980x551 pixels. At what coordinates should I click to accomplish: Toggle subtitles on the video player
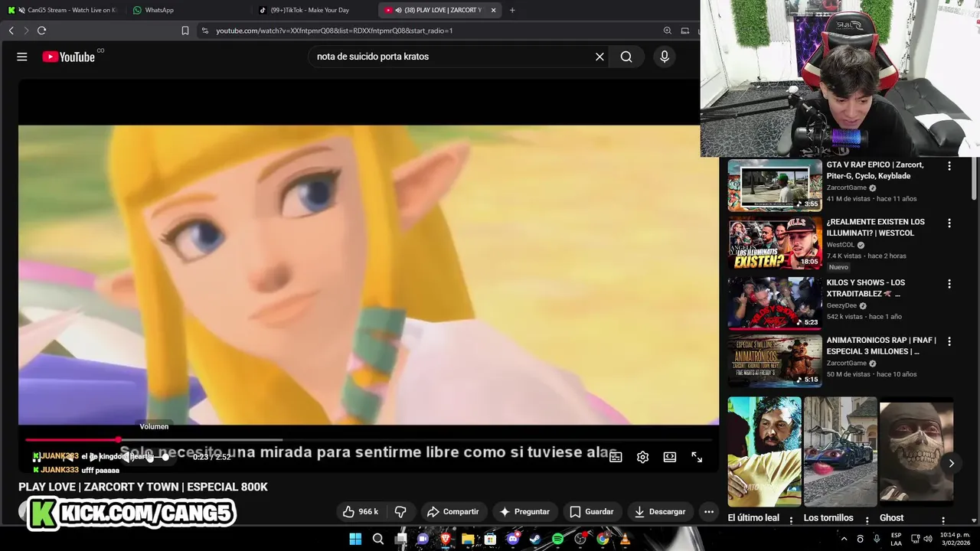[x=616, y=457]
